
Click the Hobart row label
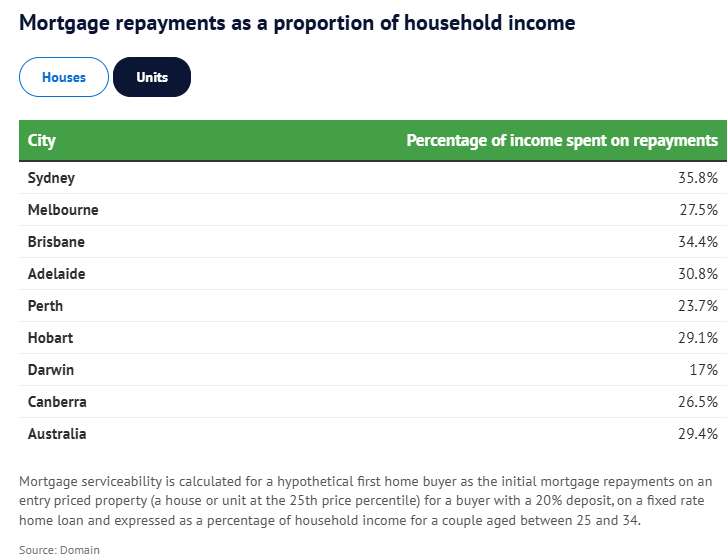click(x=50, y=338)
